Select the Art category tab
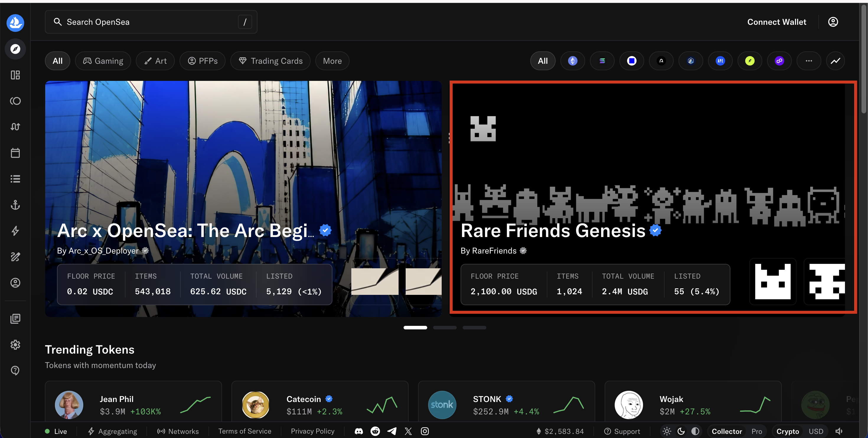Screen dimensions: 868x438 tap(155, 61)
